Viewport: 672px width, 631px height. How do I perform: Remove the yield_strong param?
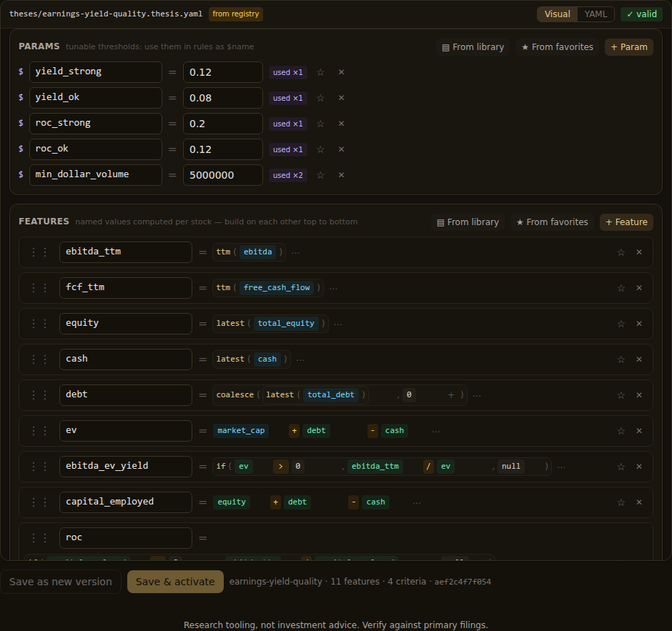click(x=341, y=72)
